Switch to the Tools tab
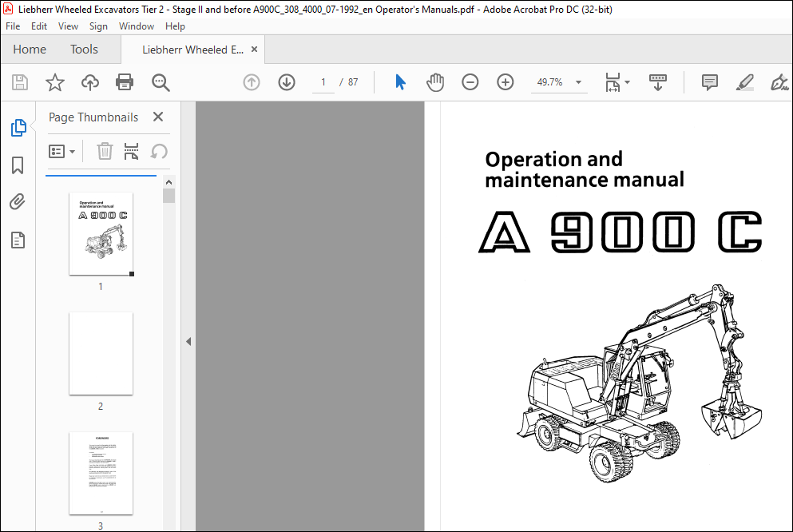Image resolution: width=793 pixels, height=532 pixels. coord(84,49)
